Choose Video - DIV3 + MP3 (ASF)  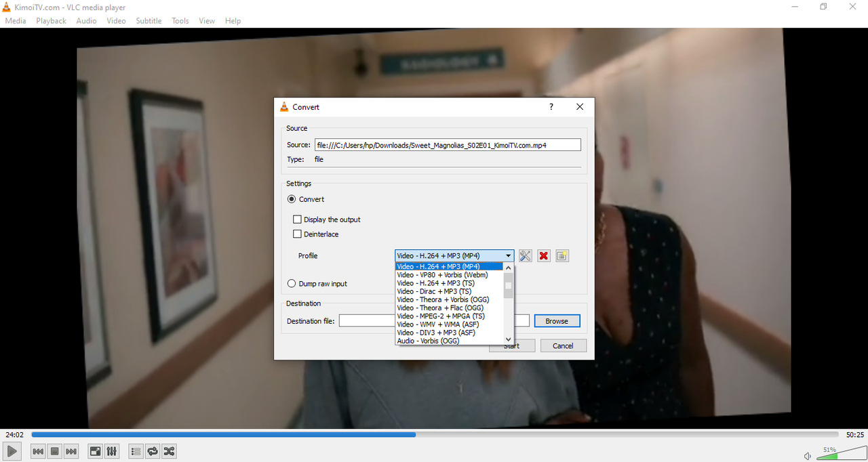pyautogui.click(x=449, y=333)
